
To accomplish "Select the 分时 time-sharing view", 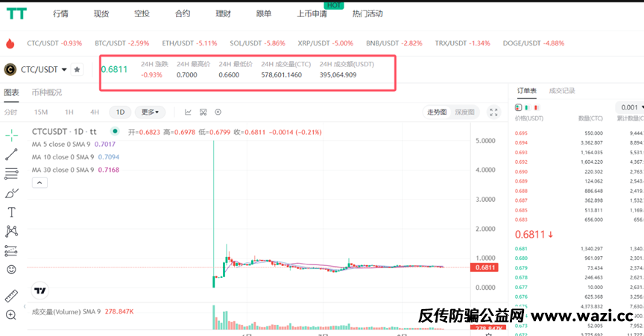I will click(x=10, y=112).
